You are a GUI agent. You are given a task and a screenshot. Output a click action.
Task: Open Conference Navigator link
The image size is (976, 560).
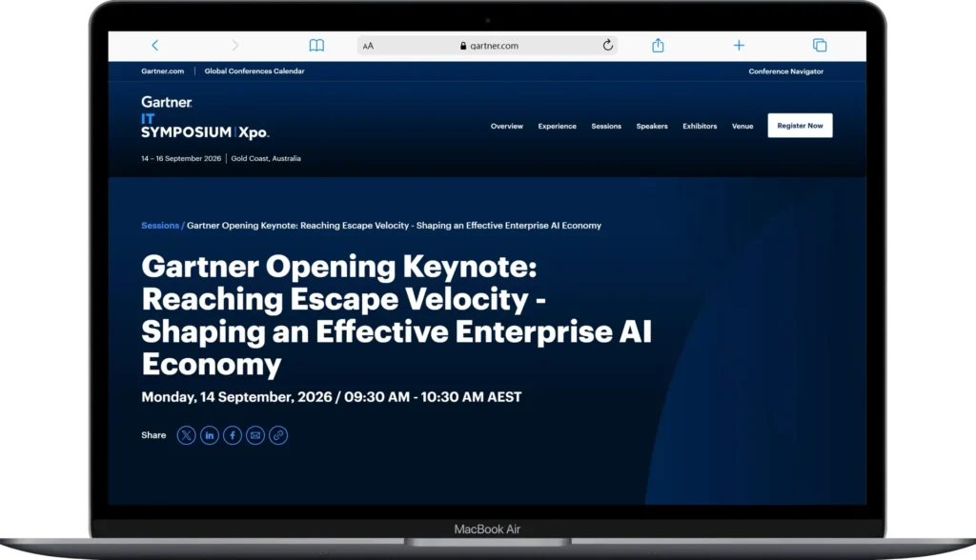(785, 71)
